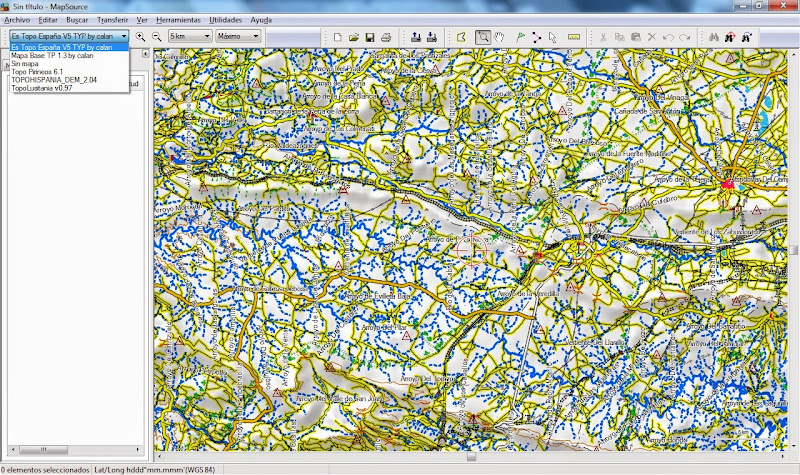Viewport: 800px width, 475px height.
Task: Select the Zoom tool magnifier
Action: coord(483,37)
